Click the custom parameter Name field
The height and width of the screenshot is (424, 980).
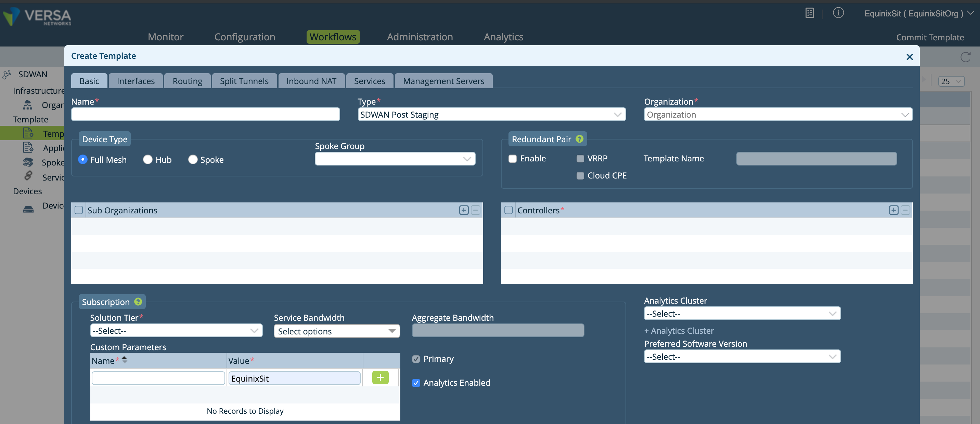[x=158, y=378]
